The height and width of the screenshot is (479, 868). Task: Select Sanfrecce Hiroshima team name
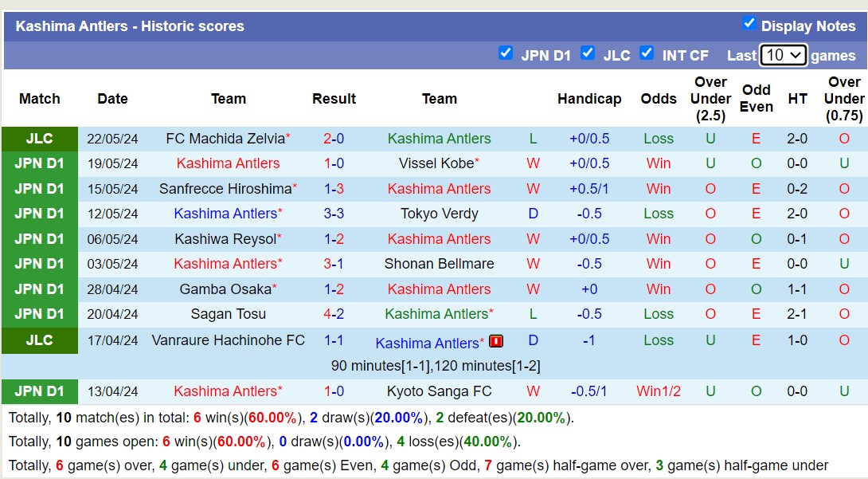tap(225, 189)
